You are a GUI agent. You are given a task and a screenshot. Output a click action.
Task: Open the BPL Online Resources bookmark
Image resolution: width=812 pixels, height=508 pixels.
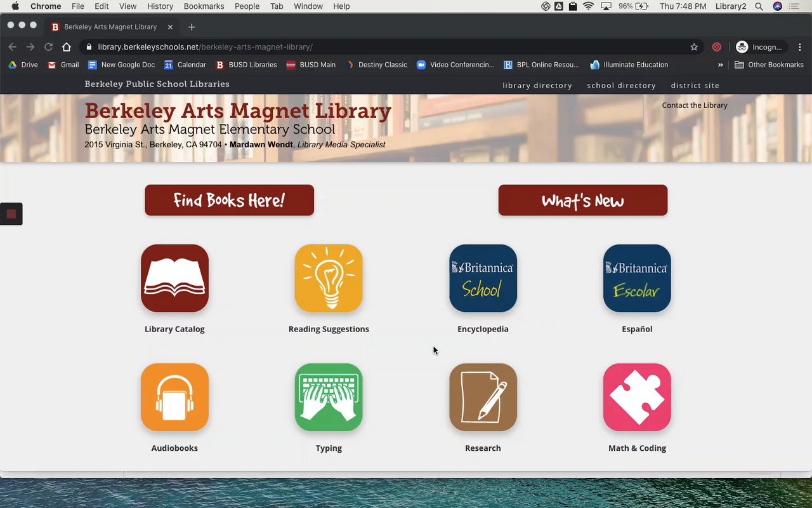(x=541, y=65)
